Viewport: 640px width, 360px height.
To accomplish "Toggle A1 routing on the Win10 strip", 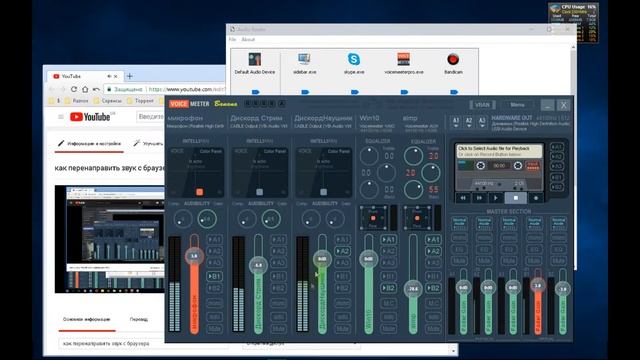I will (388, 240).
